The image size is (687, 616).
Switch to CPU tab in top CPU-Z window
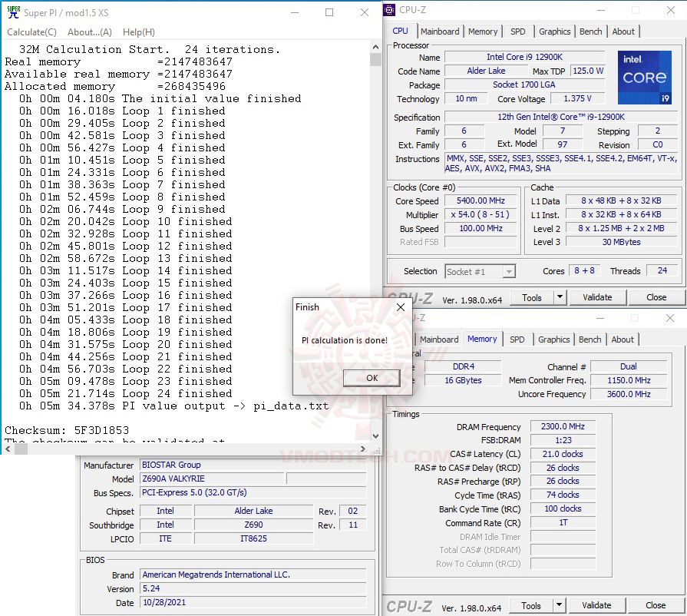400,31
